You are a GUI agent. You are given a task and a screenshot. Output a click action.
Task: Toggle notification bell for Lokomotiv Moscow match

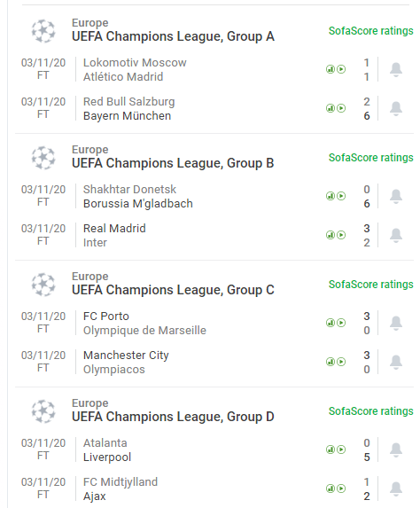395,70
